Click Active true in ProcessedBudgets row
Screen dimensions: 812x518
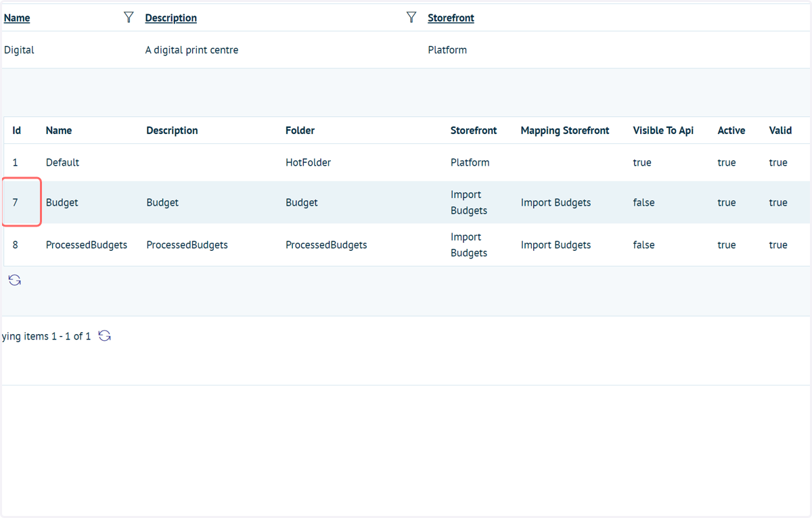(x=727, y=245)
